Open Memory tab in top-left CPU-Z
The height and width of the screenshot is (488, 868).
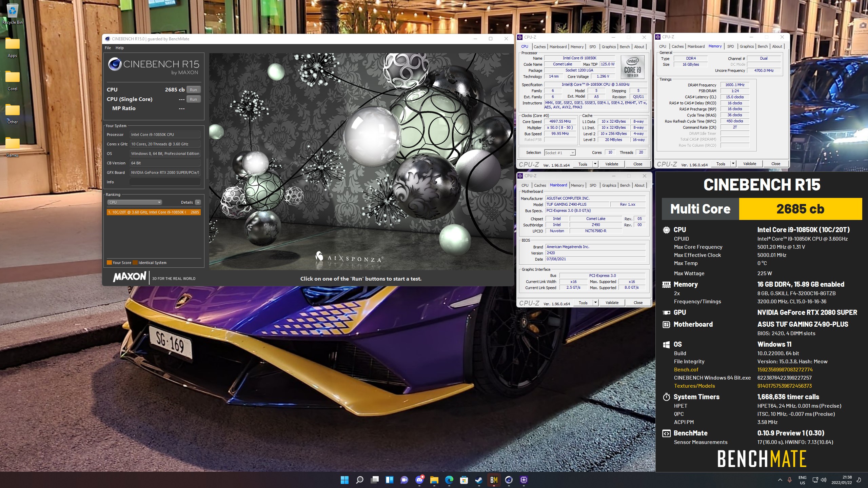577,47
